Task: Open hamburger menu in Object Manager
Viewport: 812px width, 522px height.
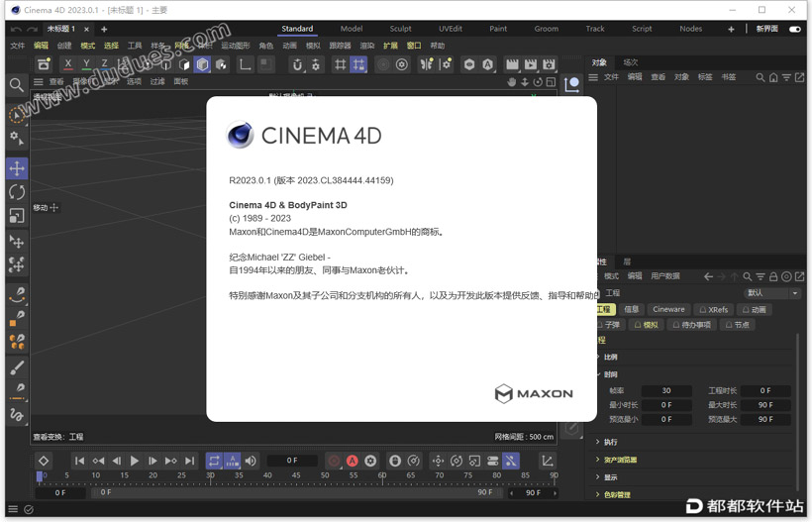Action: click(593, 77)
